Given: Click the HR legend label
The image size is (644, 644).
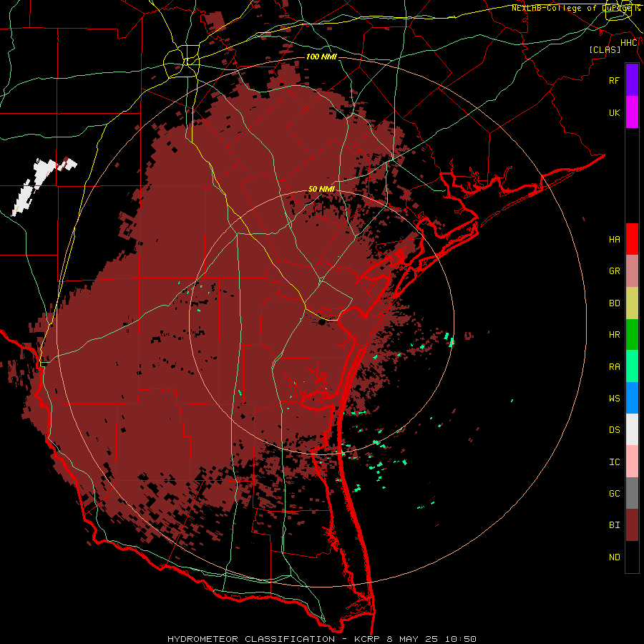Looking at the screenshot, I should [614, 335].
